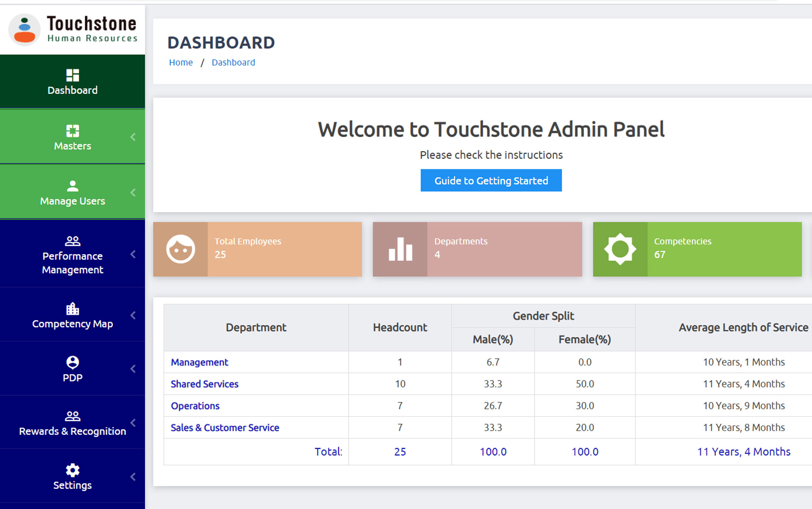Click the Departments bar chart icon
This screenshot has height=509, width=812.
click(400, 249)
